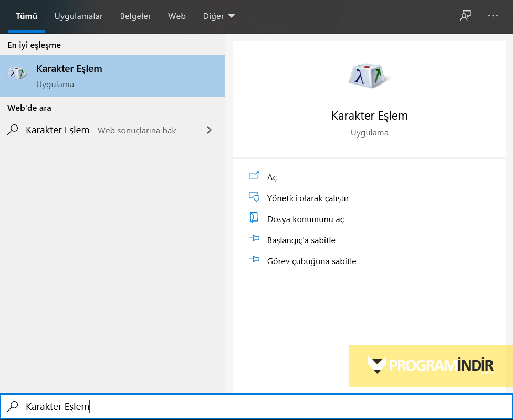The height and width of the screenshot is (420, 513).
Task: Click the Karakter Eşlem icon in best match
Action: click(x=17, y=73)
